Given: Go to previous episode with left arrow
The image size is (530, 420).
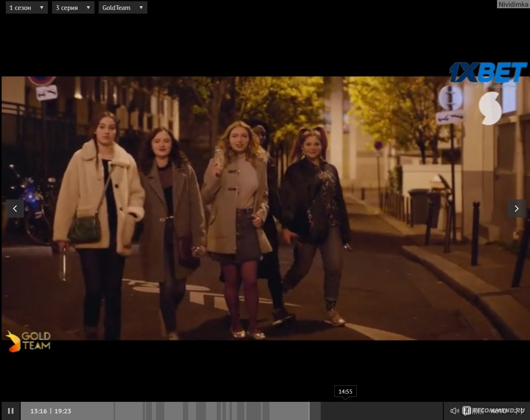Looking at the screenshot, I should 15,209.
